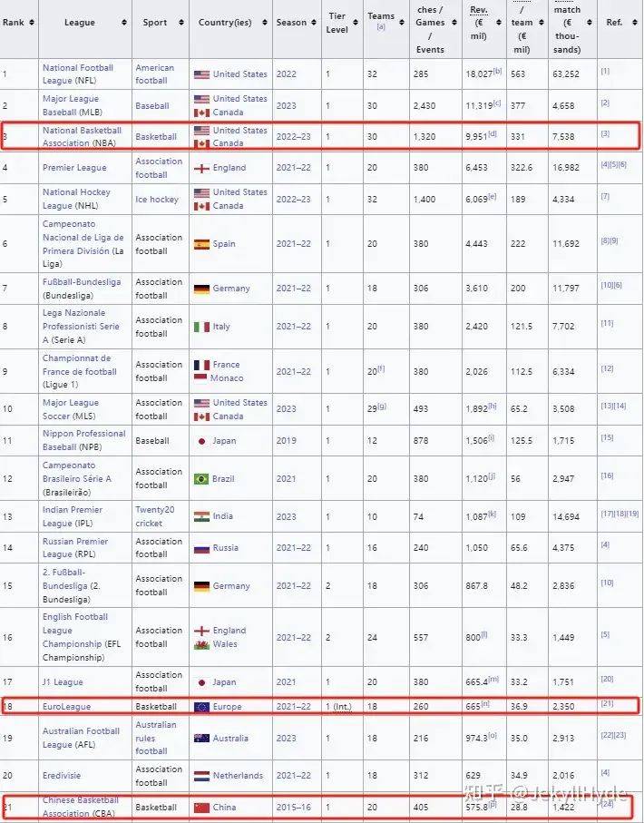
Task: Open reference [1] in the NFL row
Action: pyautogui.click(x=605, y=71)
